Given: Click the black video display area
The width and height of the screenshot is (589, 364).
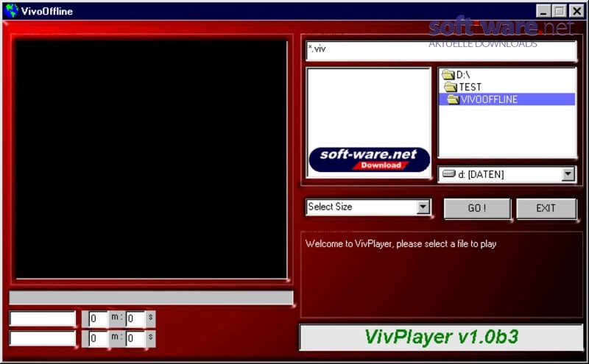Looking at the screenshot, I should click(x=151, y=159).
